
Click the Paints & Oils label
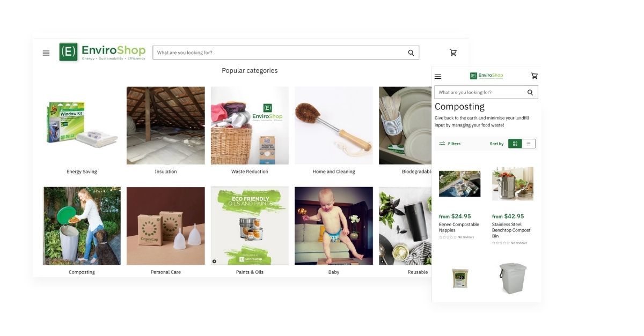tap(250, 272)
